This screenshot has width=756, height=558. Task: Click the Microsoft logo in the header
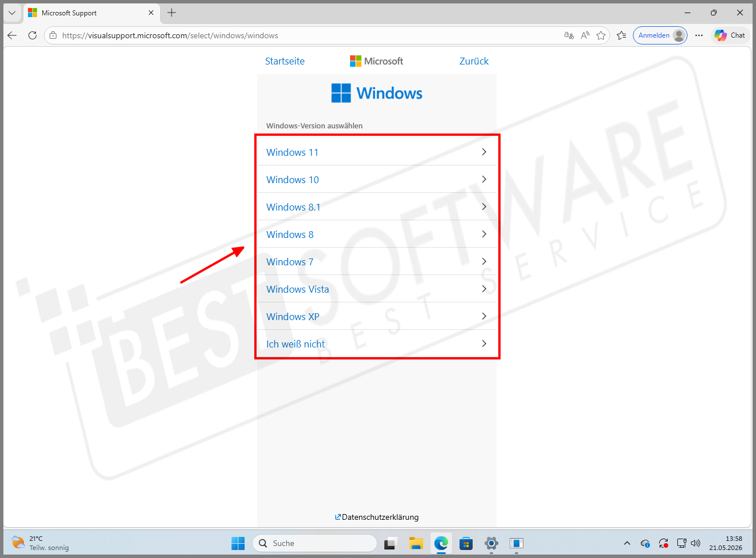pos(376,61)
